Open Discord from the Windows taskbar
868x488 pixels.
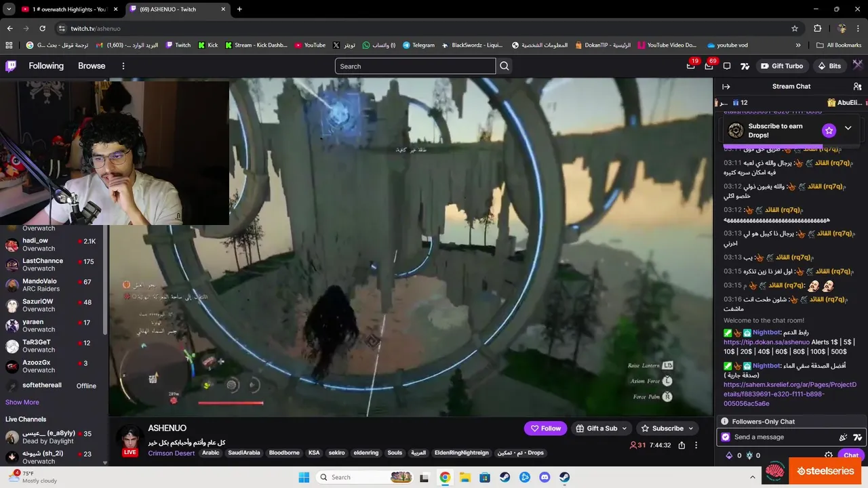coord(545,477)
